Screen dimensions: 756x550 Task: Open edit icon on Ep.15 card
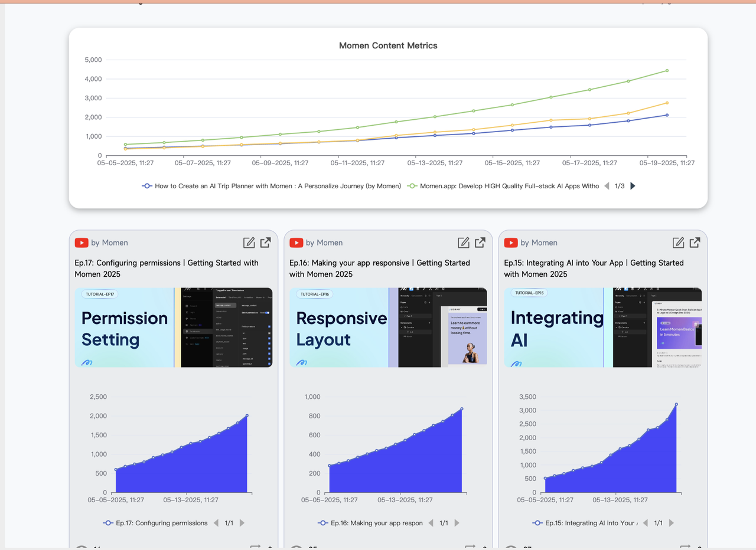[679, 243]
